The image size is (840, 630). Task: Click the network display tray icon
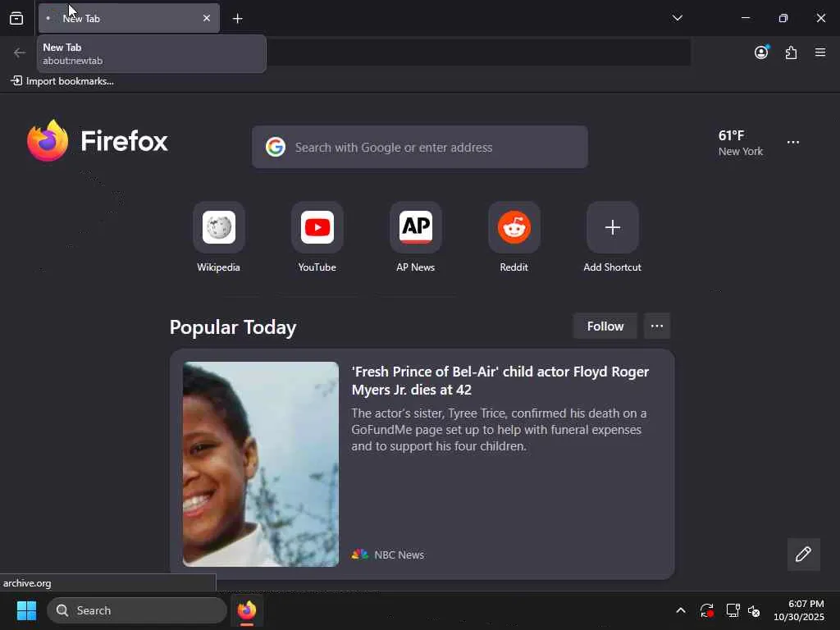(733, 610)
